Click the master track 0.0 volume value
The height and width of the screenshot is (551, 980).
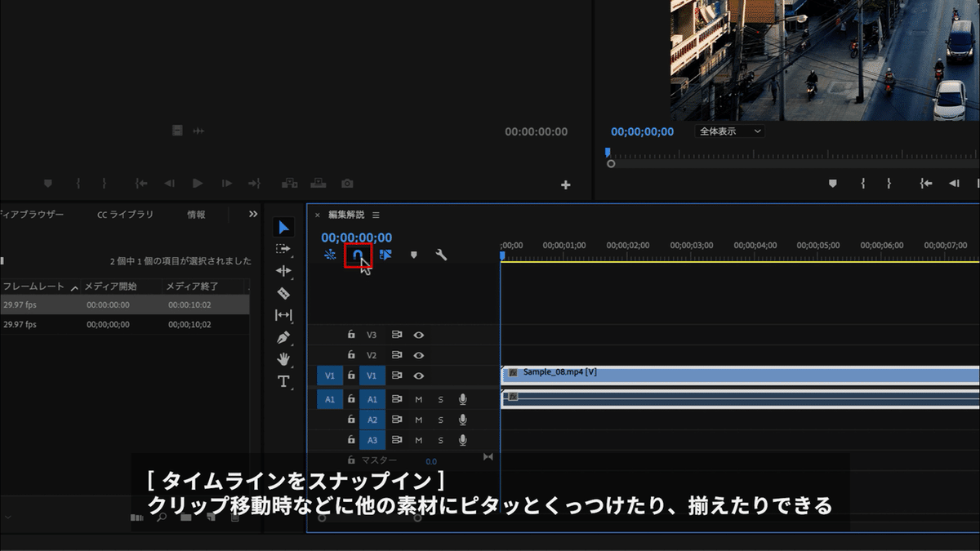pos(430,461)
